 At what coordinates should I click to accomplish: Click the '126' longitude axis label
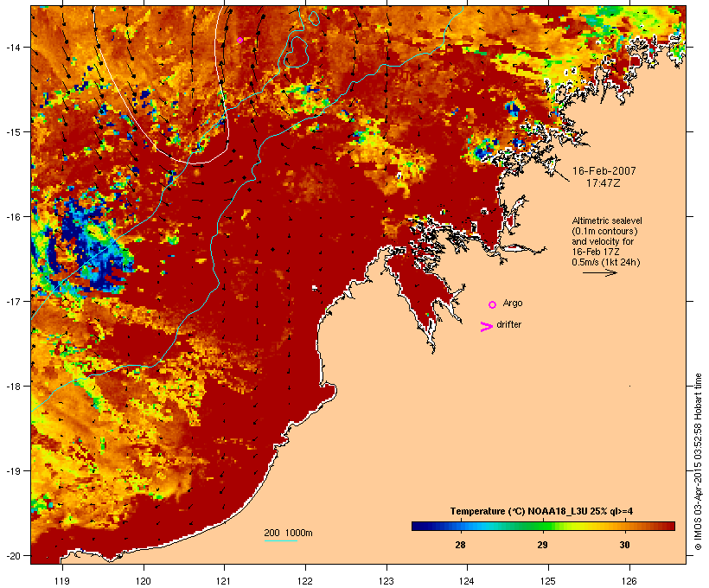(629, 581)
